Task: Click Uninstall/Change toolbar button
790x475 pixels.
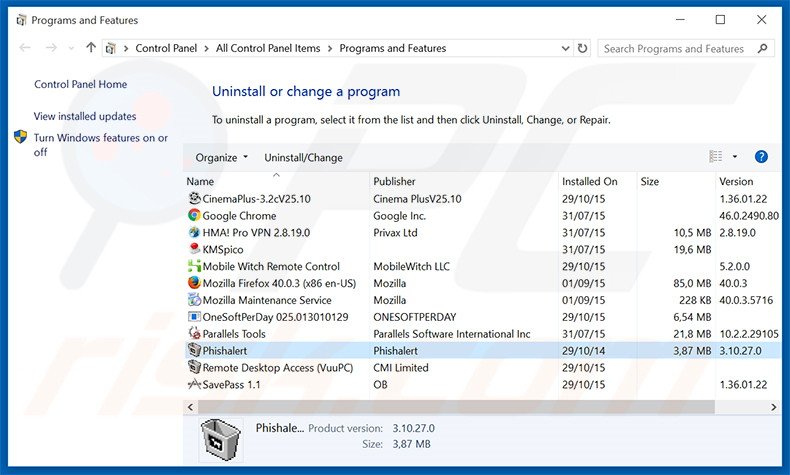Action: 303,158
